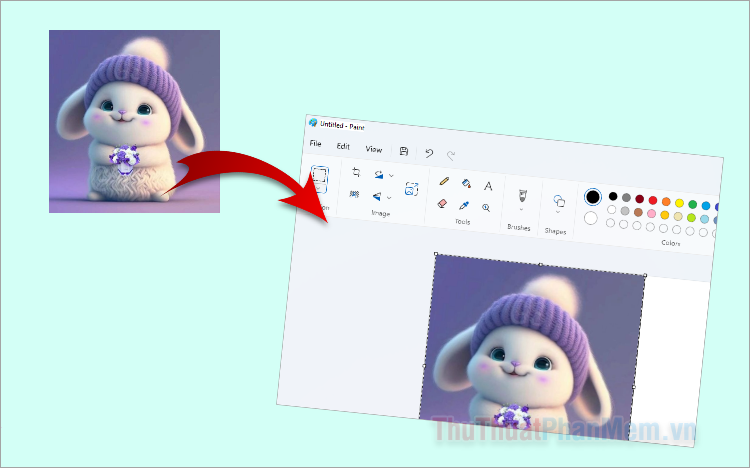Open the large picture-frame icon in Image group

(411, 189)
